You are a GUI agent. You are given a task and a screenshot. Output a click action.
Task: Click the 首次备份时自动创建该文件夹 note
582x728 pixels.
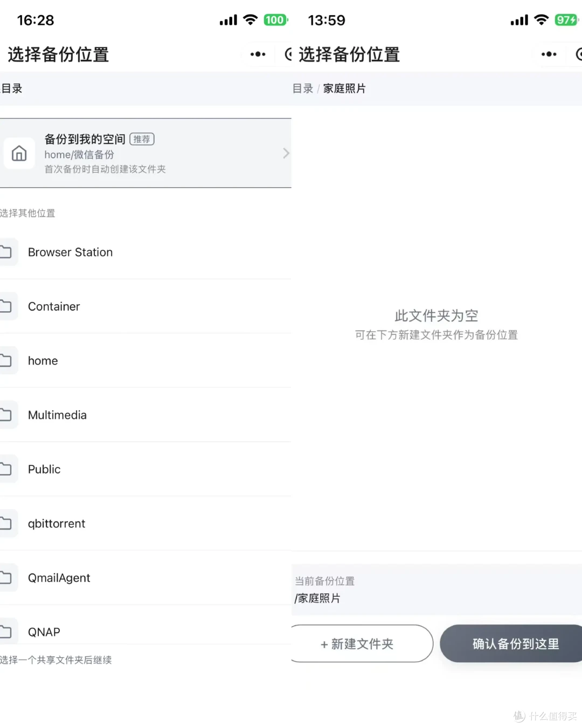tap(105, 169)
